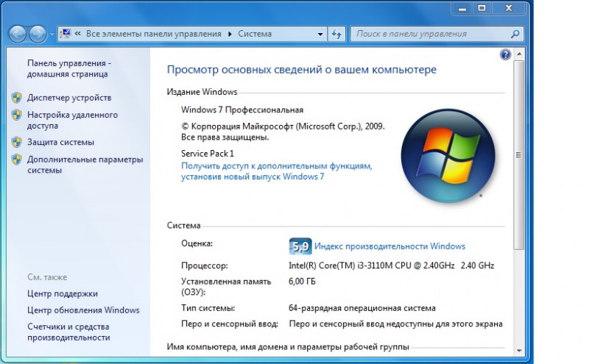Viewport: 589px width, 364px height.
Task: Open help via the blue question mark icon
Action: [505, 54]
